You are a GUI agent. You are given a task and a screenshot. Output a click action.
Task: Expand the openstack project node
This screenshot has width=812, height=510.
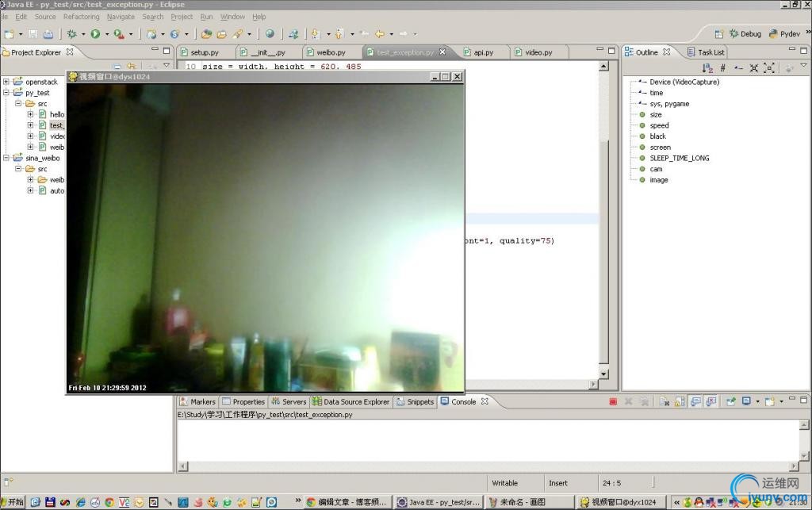[6, 81]
